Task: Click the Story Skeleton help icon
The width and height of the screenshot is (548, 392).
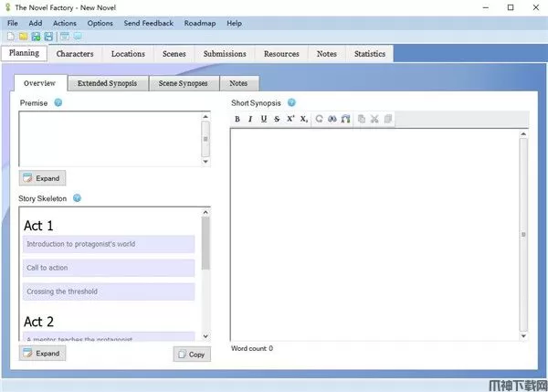Action: (x=77, y=198)
